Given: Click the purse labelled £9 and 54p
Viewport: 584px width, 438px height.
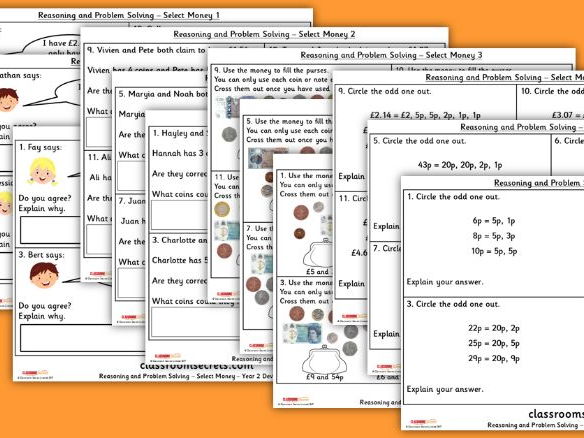Looking at the screenshot, I should 325,359.
